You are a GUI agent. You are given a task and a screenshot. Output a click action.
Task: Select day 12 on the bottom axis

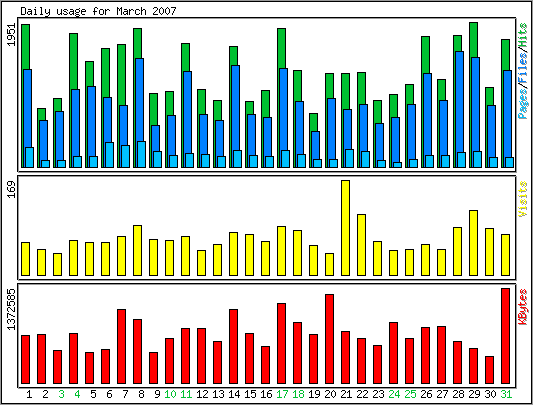[202, 394]
